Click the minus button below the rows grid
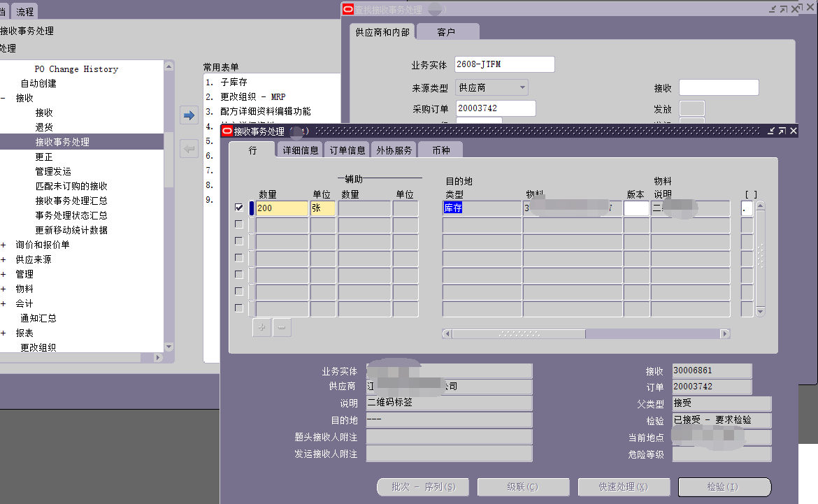The width and height of the screenshot is (818, 504). tap(282, 327)
